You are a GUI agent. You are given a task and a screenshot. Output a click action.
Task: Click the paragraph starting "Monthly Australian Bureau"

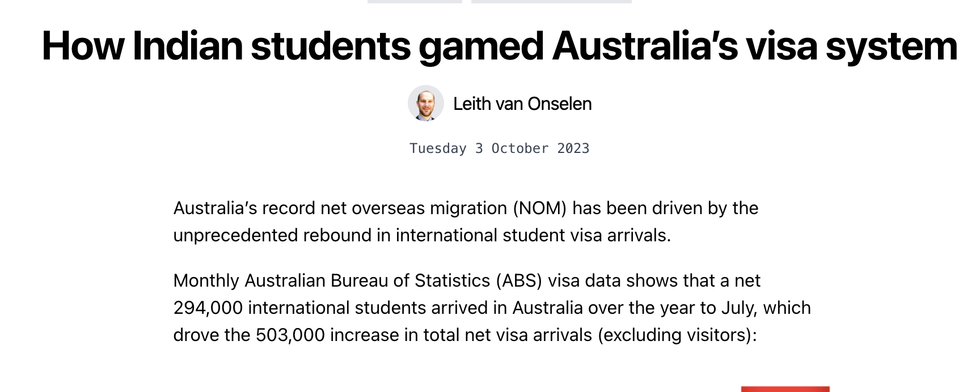pyautogui.click(x=491, y=308)
